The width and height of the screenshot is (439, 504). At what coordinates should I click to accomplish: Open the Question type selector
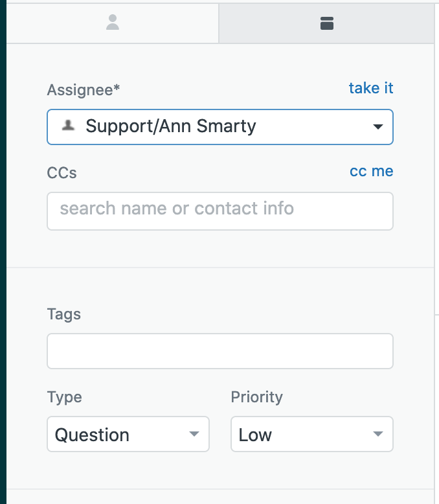pyautogui.click(x=128, y=434)
